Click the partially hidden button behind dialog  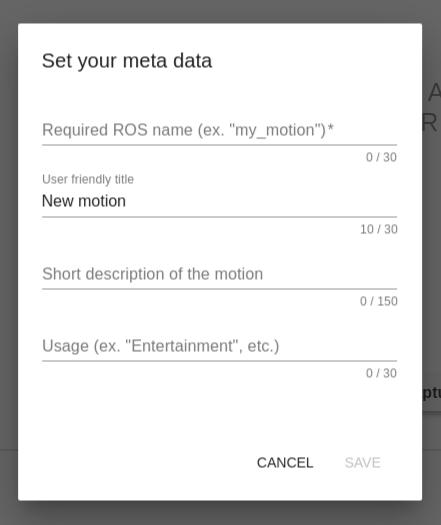pyautogui.click(x=431, y=393)
